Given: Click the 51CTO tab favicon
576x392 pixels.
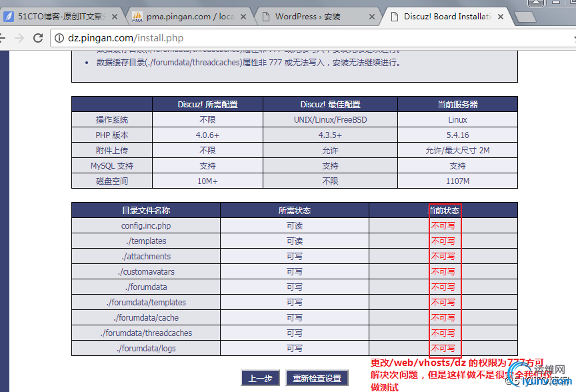Looking at the screenshot, I should click(x=9, y=17).
